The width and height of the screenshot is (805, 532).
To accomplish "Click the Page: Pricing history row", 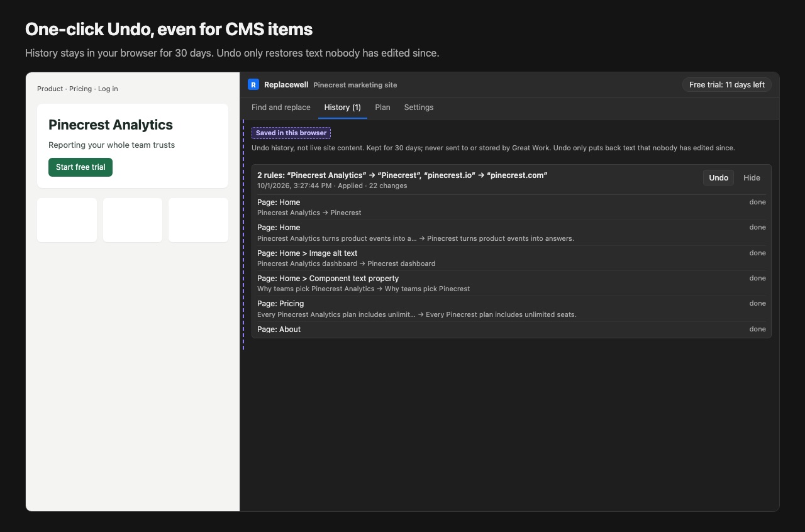I will coord(511,309).
